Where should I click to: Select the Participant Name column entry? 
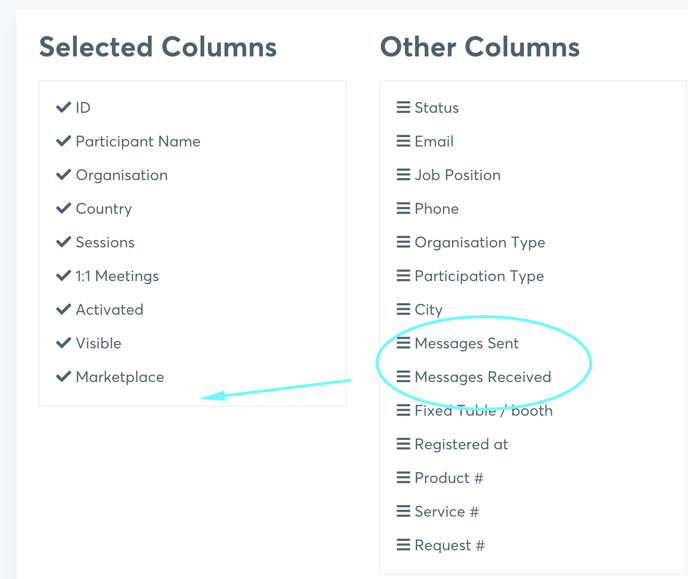tap(138, 142)
